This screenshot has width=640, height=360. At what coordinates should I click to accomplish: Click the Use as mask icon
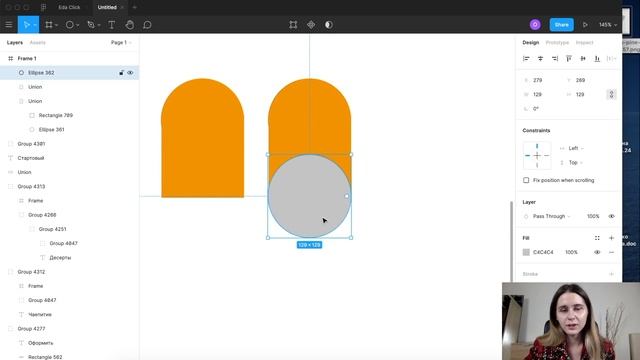tap(329, 25)
